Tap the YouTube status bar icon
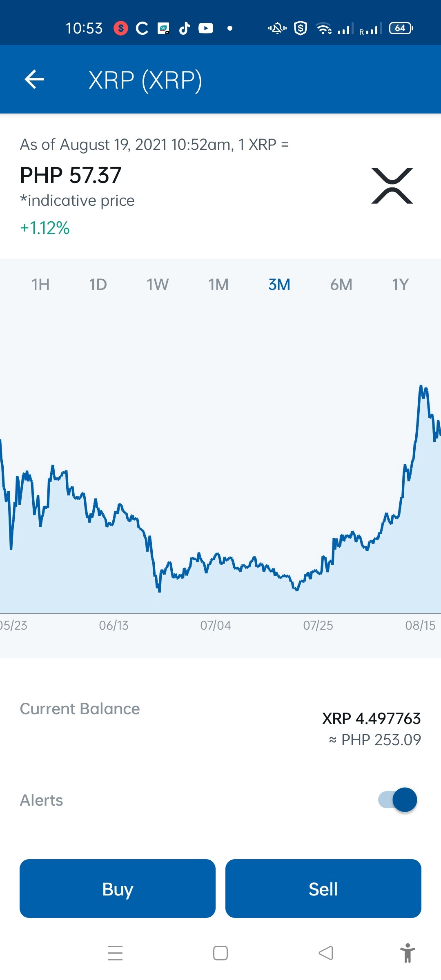441x980 pixels. point(206,28)
